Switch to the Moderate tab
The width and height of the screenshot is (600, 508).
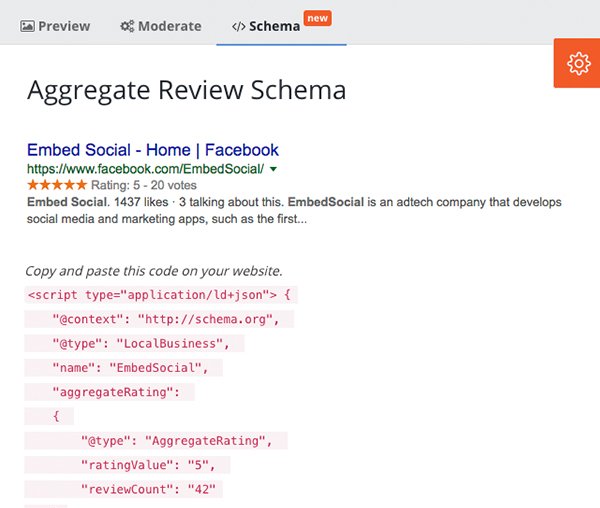(161, 26)
